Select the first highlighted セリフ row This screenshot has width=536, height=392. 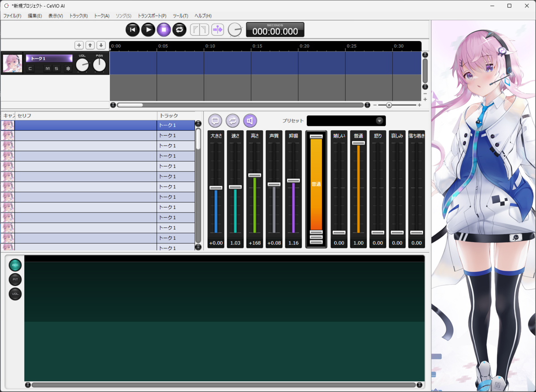[86, 125]
